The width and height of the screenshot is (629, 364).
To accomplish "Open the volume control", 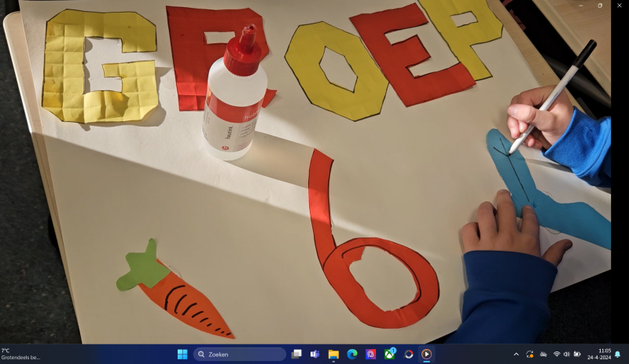I will (566, 355).
